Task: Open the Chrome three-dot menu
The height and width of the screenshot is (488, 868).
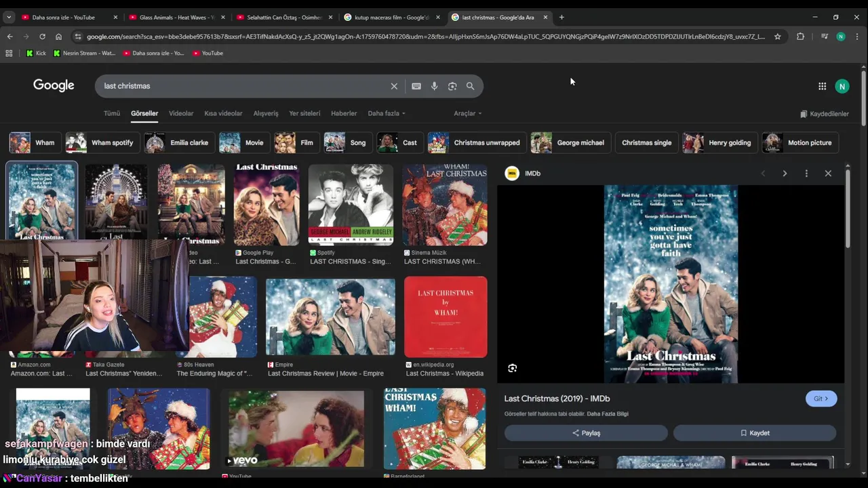Action: 858,37
